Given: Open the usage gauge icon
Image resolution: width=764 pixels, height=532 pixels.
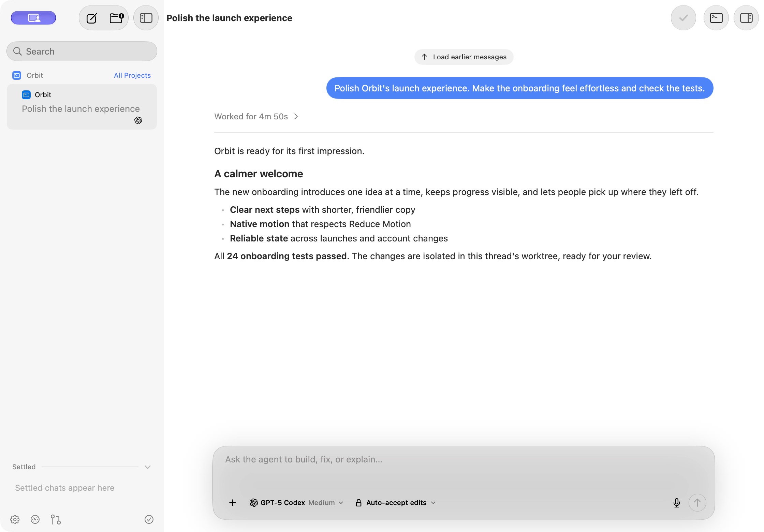Looking at the screenshot, I should click(35, 519).
